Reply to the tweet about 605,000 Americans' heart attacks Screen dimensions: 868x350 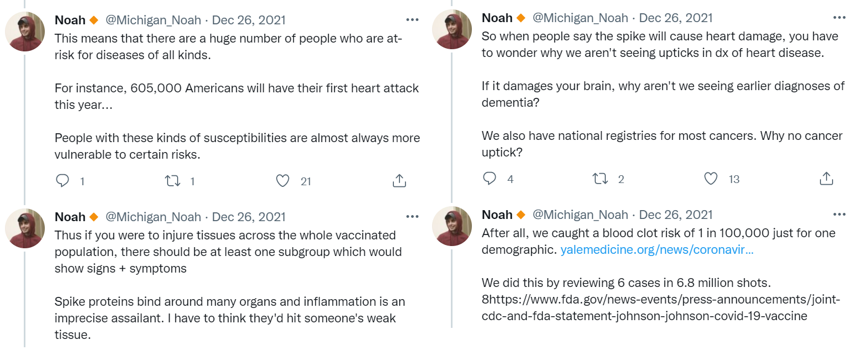coord(63,181)
